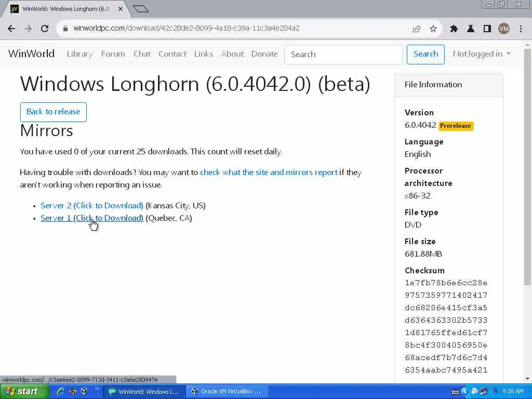This screenshot has width=532, height=399.
Task: Open the Chrome Labs flask icon
Action: 471,29
